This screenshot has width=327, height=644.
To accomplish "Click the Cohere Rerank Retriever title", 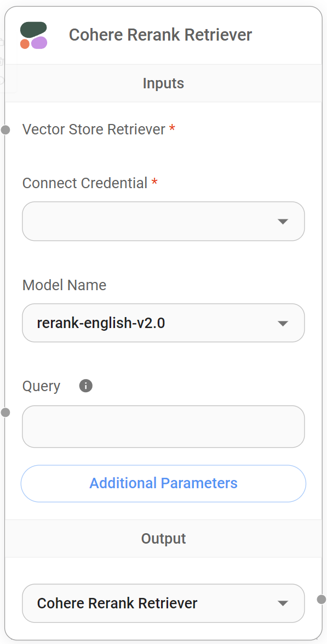I will coord(160,35).
